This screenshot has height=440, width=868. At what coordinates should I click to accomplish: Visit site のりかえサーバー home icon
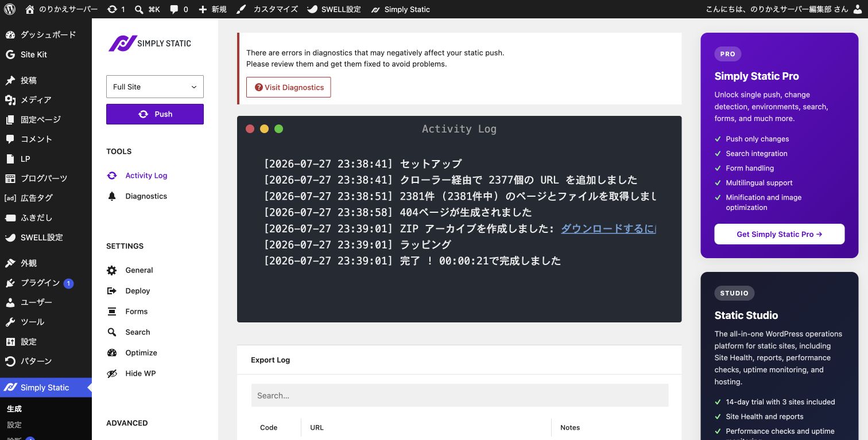pyautogui.click(x=30, y=9)
